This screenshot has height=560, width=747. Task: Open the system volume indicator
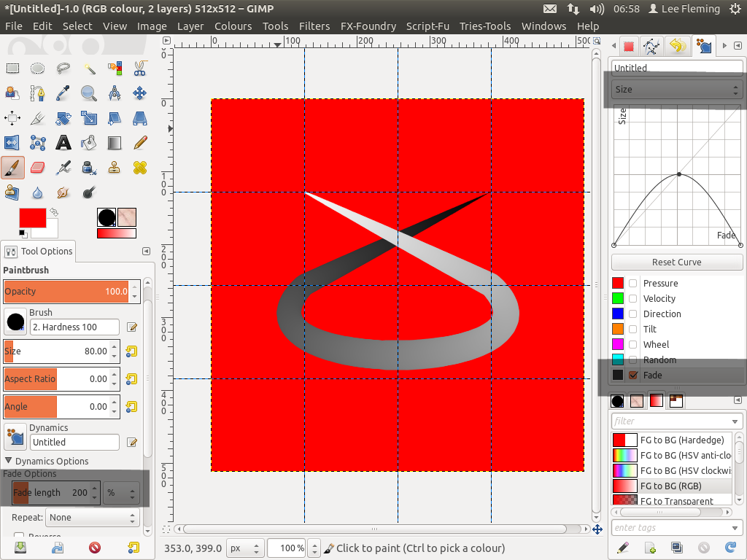pyautogui.click(x=597, y=9)
